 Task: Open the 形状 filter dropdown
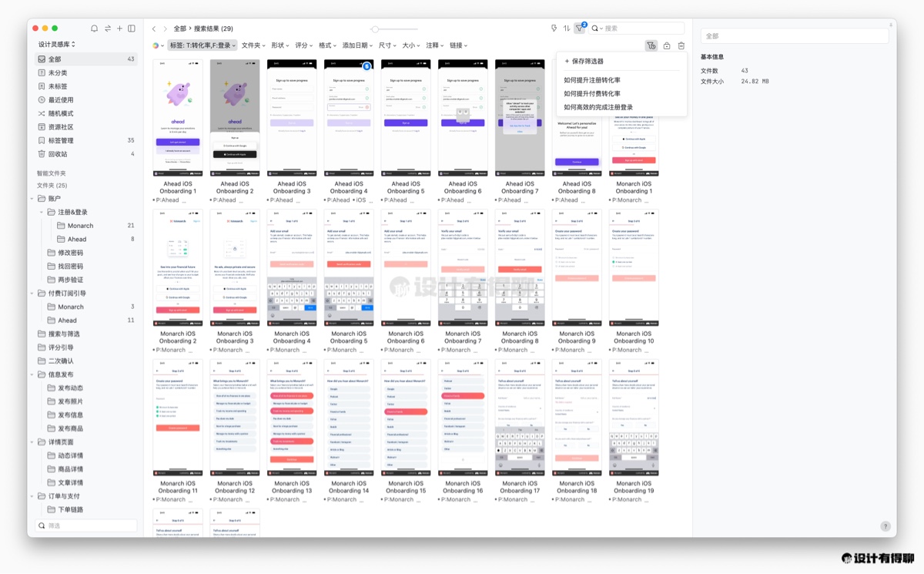click(280, 45)
